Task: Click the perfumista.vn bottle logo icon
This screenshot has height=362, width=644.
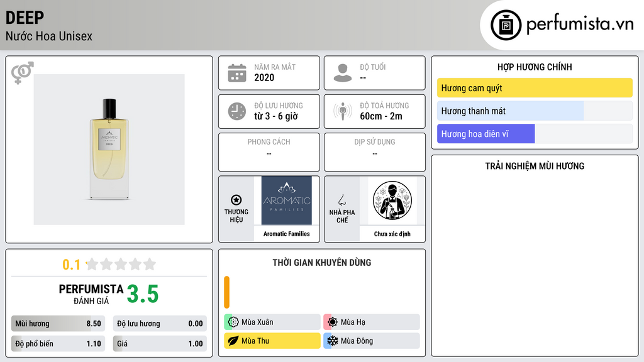Action: click(506, 25)
